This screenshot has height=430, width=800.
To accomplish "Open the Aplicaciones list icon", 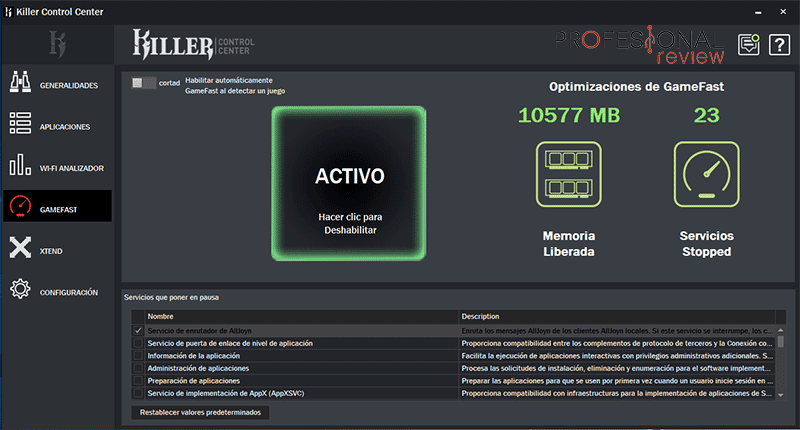I will coord(20,123).
